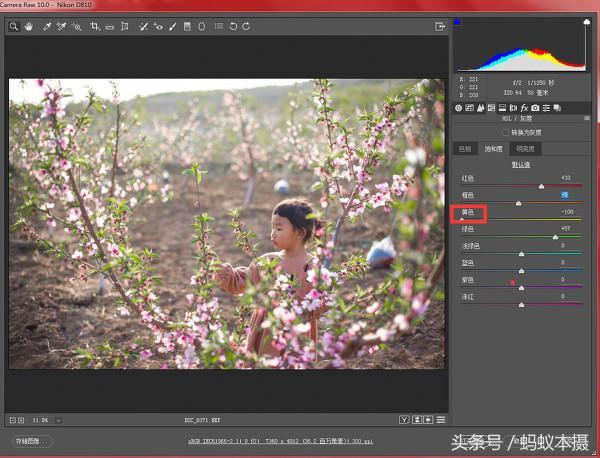
Task: Select the Zoom tool in toolbar
Action: coord(14,26)
